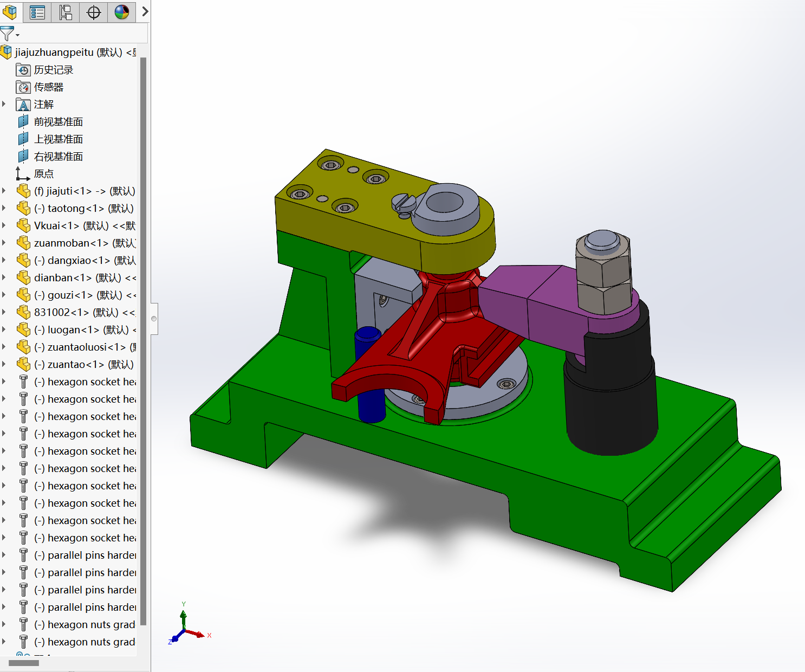The width and height of the screenshot is (805, 672).
Task: Click the 原点 origin item
Action: tap(43, 174)
